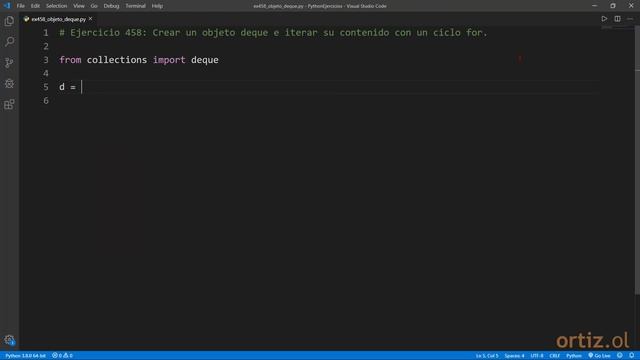Open the Explorer view in activity bar
Screen dimensions: 640x360
click(9, 21)
